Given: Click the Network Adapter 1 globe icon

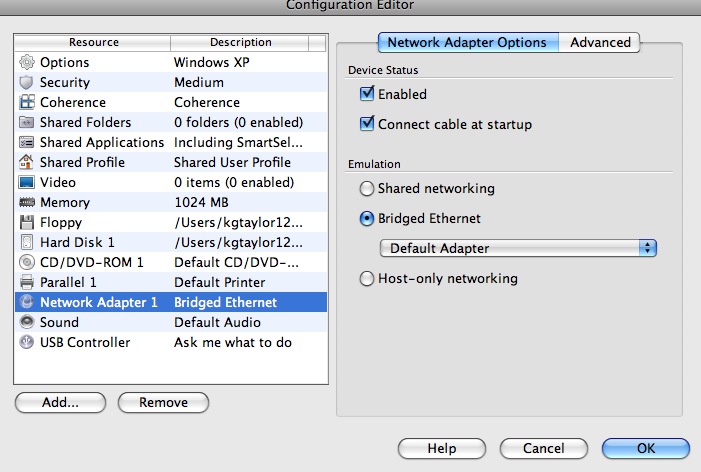Looking at the screenshot, I should tap(27, 302).
